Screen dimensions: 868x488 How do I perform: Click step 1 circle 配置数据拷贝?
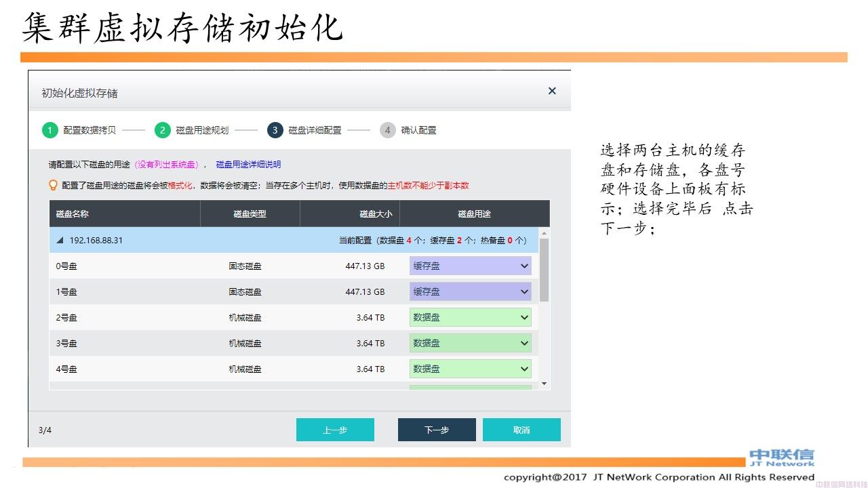(50, 130)
